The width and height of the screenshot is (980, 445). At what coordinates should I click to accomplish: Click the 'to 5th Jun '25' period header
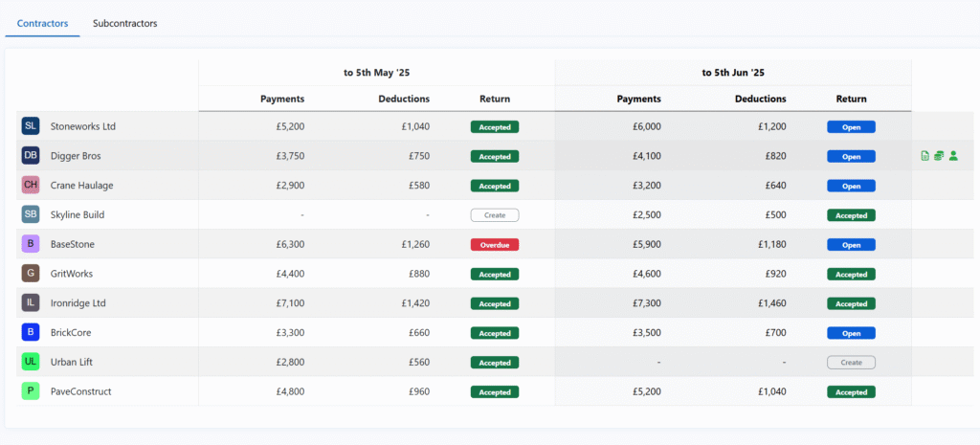733,73
